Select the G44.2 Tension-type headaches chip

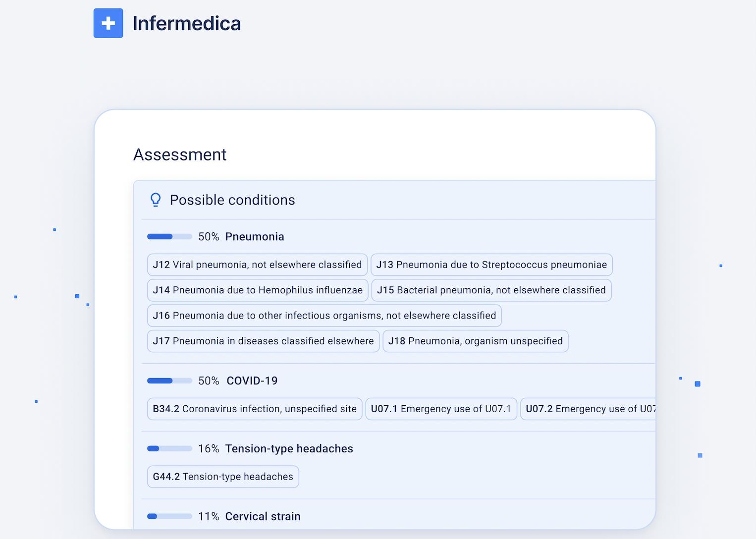pyautogui.click(x=223, y=477)
